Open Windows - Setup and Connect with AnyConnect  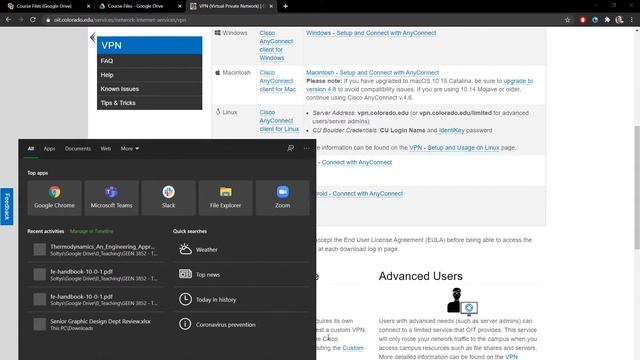coord(371,33)
